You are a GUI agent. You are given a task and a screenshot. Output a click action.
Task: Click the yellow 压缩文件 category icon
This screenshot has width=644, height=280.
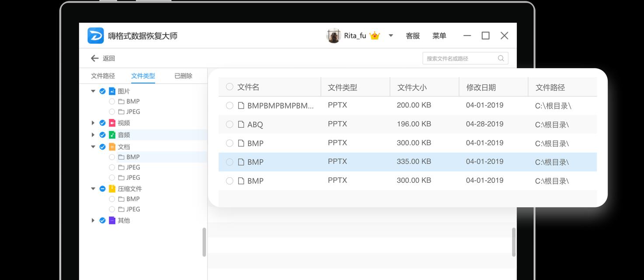(x=112, y=189)
